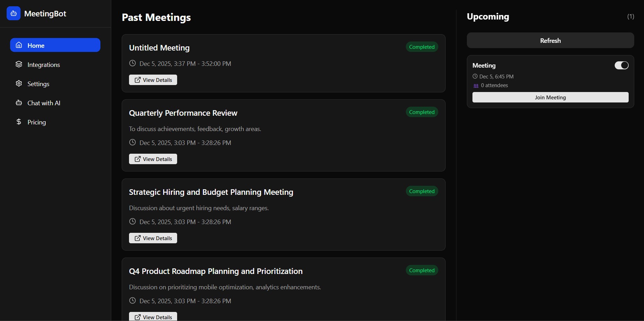Click the Chat with AI bot icon
The image size is (644, 321).
click(19, 103)
